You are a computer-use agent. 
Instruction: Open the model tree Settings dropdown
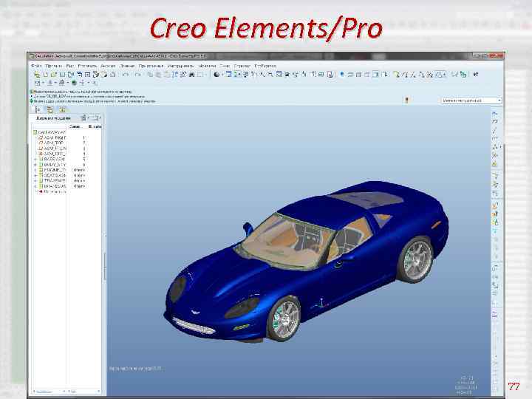96,118
